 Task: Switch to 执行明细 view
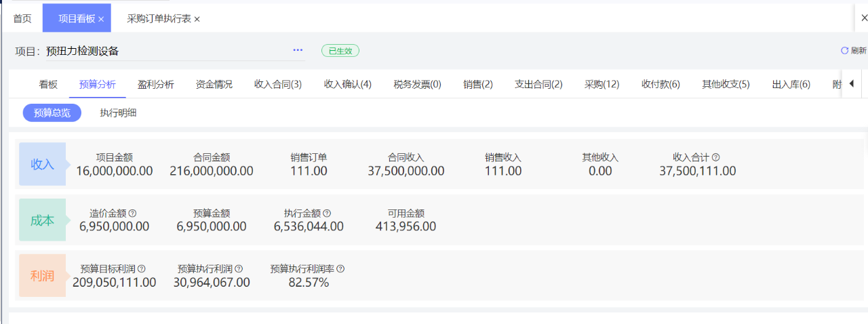[x=118, y=113]
